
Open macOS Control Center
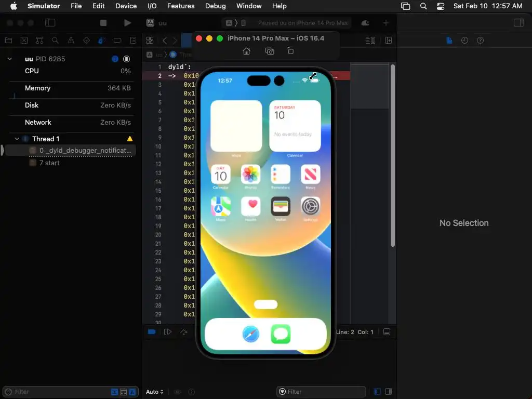click(441, 6)
